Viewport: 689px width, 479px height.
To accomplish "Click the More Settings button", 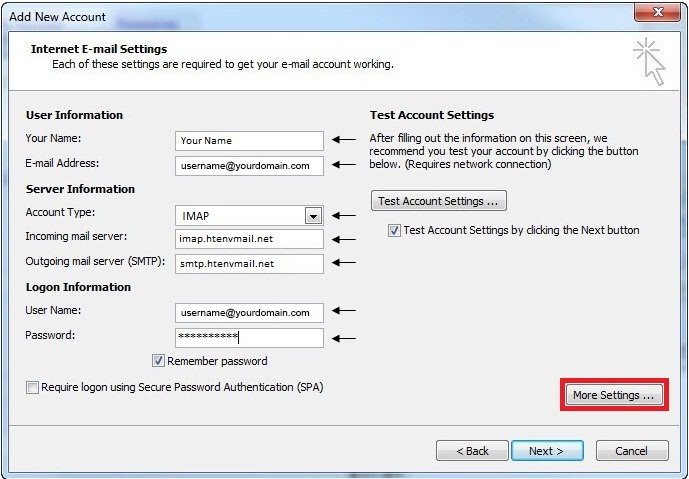I will coord(614,395).
